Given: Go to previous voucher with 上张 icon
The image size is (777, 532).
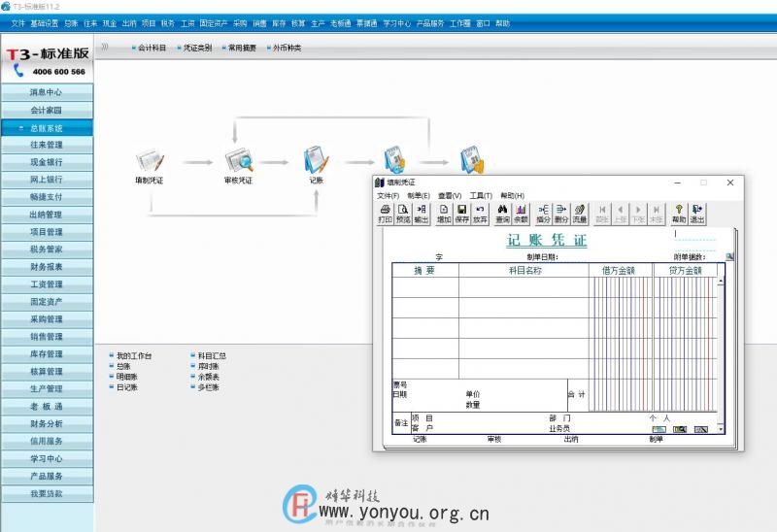Looking at the screenshot, I should tap(621, 214).
